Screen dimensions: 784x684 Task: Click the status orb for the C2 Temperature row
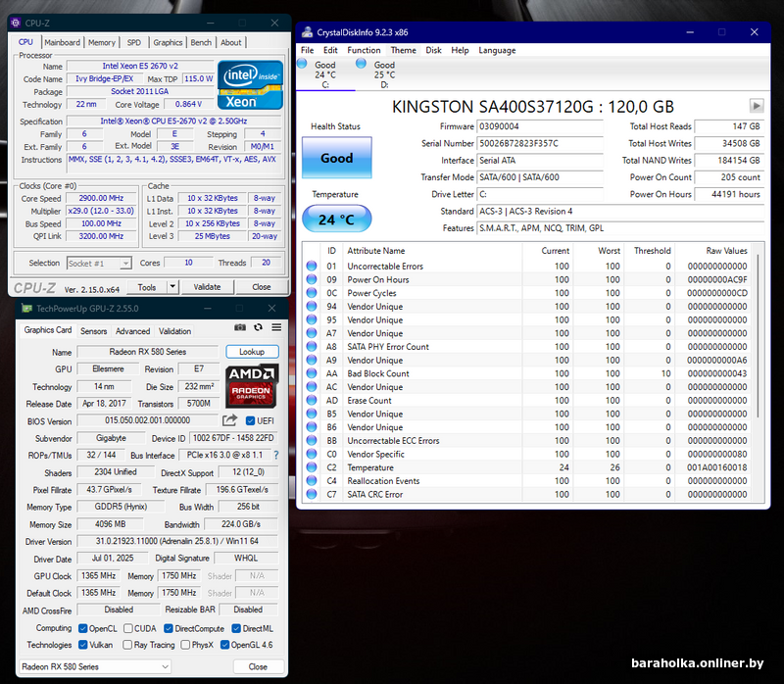[312, 467]
